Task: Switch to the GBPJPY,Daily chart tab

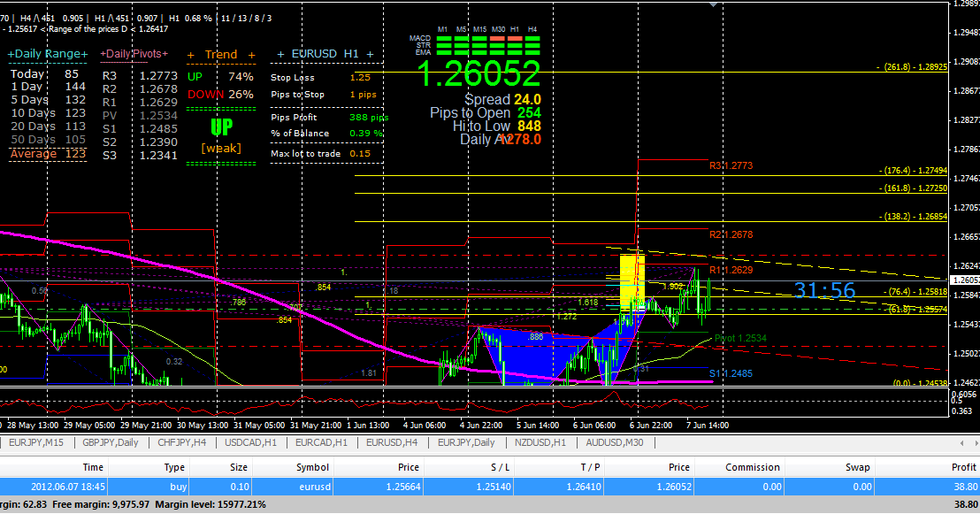Action: pos(110,442)
